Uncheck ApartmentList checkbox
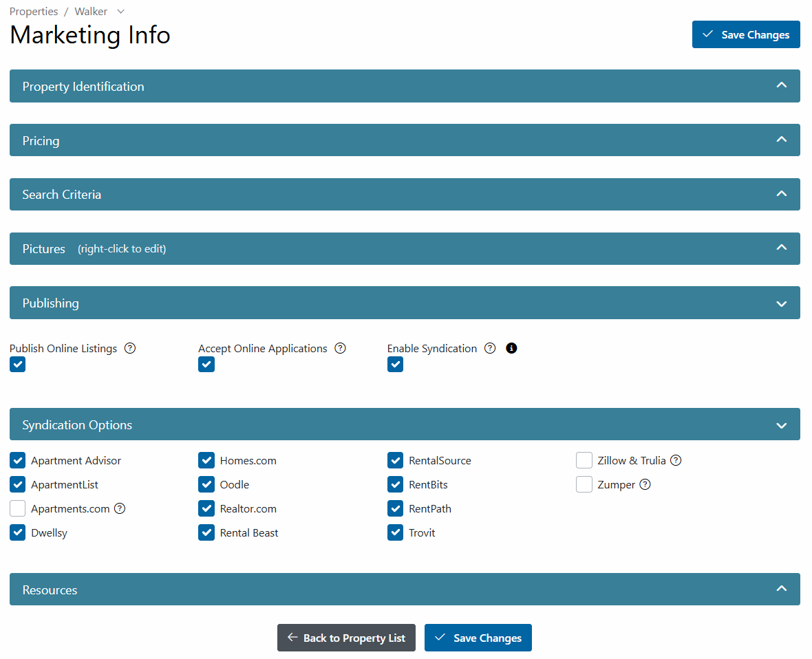The width and height of the screenshot is (812, 659). 18,484
